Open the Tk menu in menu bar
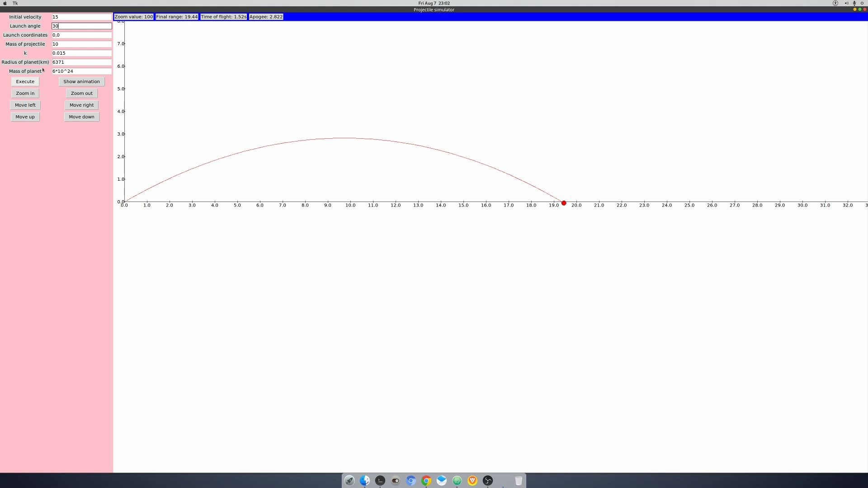 [15, 3]
